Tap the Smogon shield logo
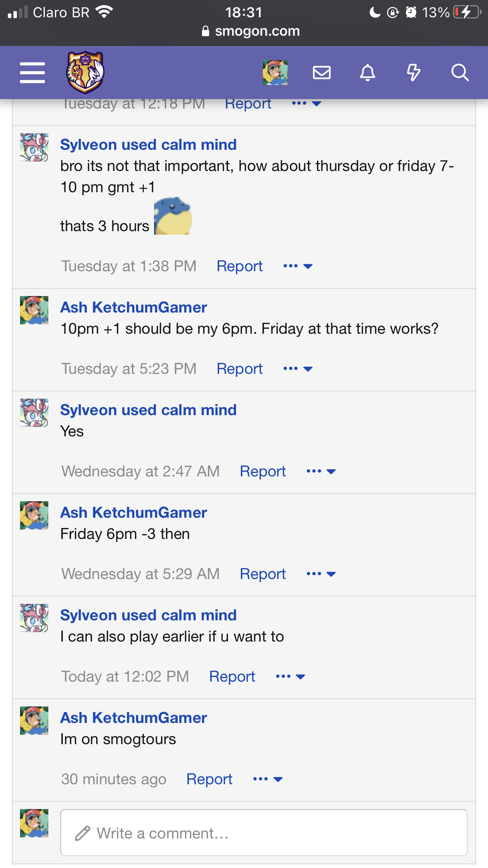Screen dimensions: 488x868 click(85, 72)
